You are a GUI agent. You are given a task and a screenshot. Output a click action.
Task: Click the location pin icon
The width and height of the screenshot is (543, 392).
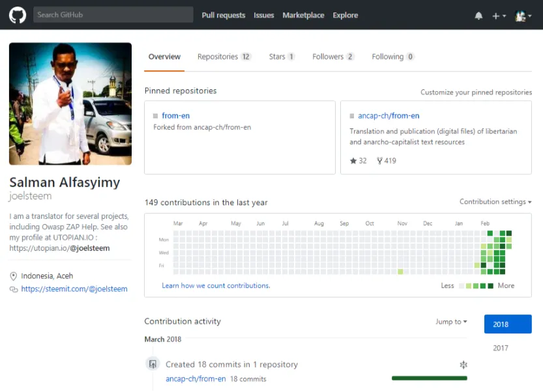(13, 276)
